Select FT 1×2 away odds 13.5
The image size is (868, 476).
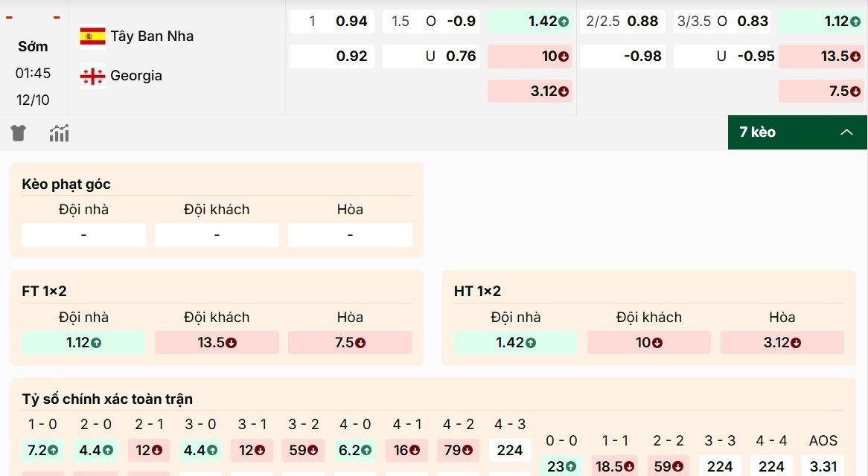click(217, 343)
